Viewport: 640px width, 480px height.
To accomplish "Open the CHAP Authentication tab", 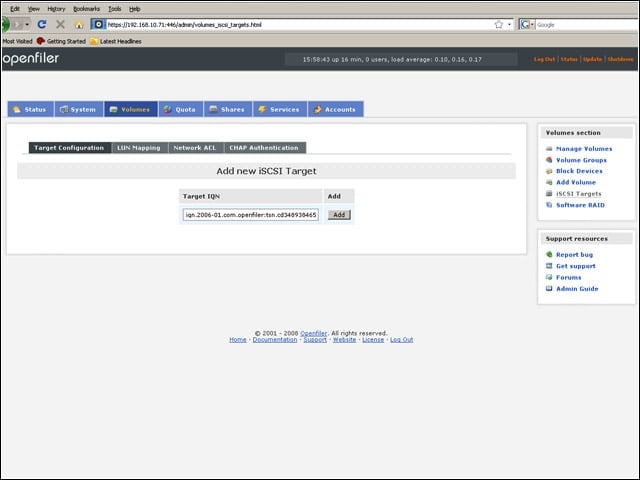I will [x=264, y=148].
